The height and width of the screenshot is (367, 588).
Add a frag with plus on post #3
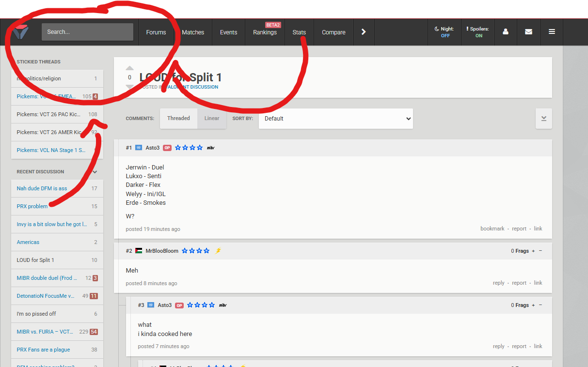[533, 305]
